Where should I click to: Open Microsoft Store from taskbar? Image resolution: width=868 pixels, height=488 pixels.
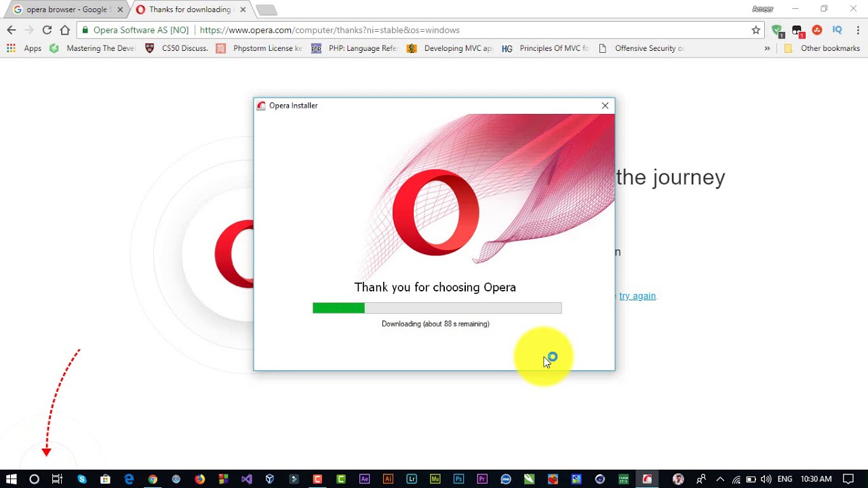(105, 479)
